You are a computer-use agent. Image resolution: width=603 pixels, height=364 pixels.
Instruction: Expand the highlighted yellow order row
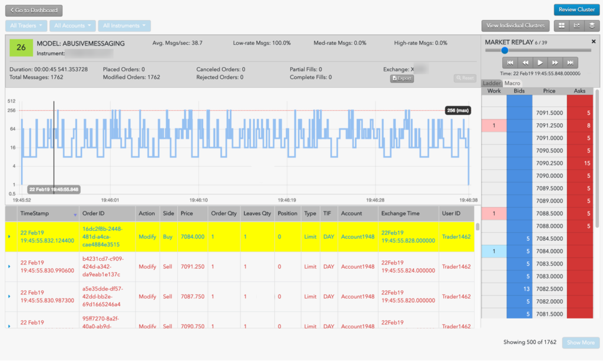(9, 237)
